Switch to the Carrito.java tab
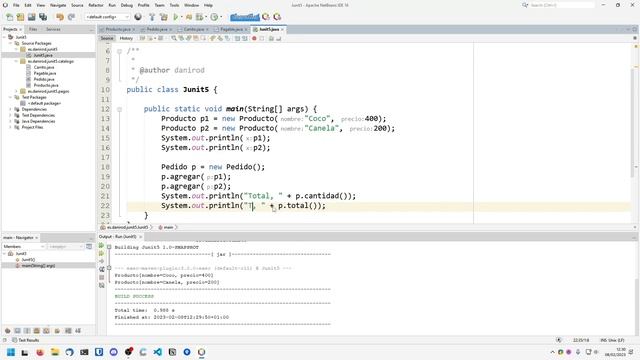This screenshot has height=360, width=640. [193, 29]
